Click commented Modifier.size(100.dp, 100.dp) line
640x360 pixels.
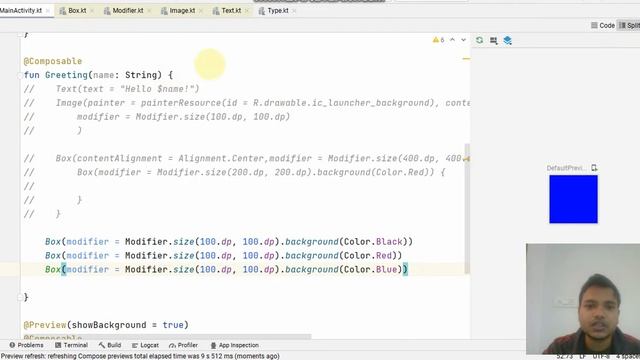coord(183,117)
